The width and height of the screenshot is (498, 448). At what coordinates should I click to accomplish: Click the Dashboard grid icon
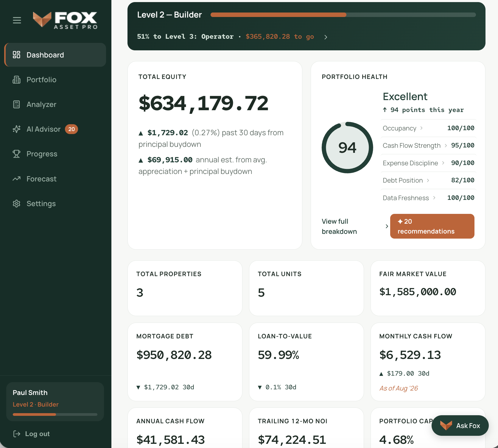pos(17,55)
